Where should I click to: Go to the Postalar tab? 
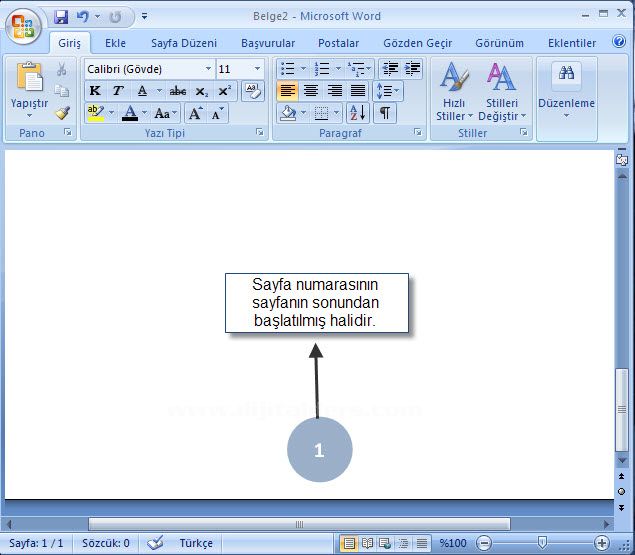click(339, 43)
